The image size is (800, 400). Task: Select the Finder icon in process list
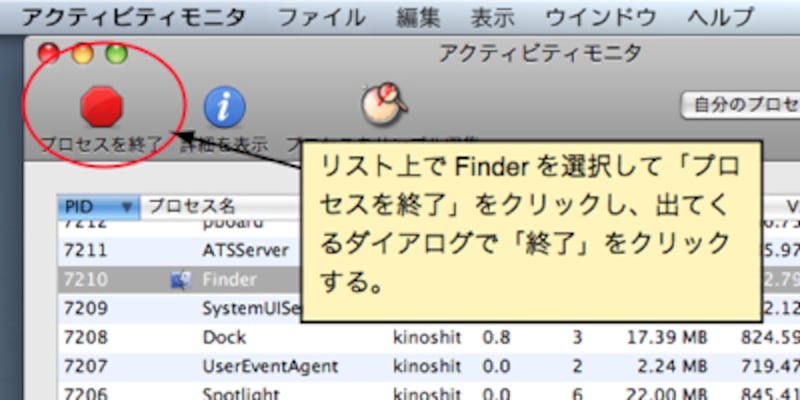pyautogui.click(x=181, y=280)
